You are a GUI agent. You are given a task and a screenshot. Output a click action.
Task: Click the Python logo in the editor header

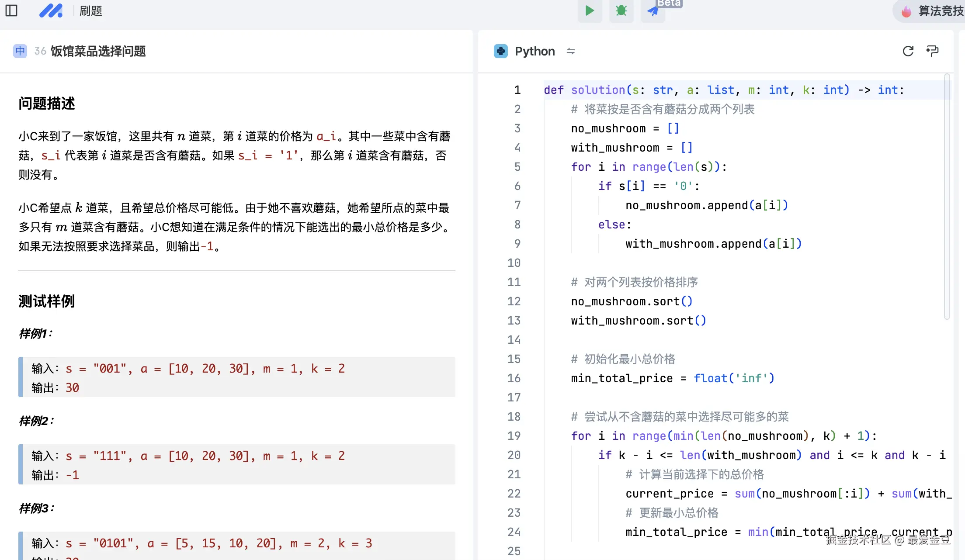[x=500, y=51]
